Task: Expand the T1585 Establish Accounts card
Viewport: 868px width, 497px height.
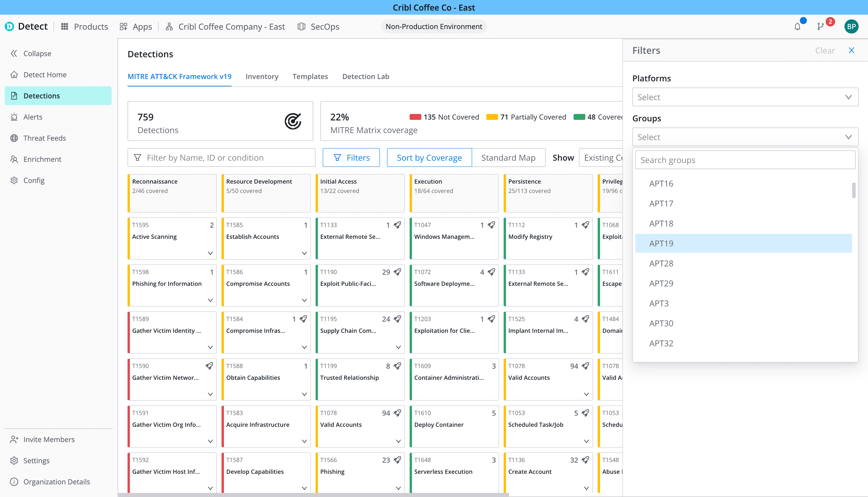Action: click(304, 253)
